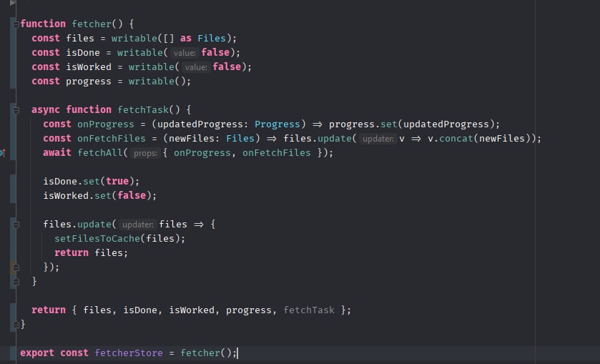Click the 'export' keyword
Screen dimensions: 600x364
click(37, 353)
